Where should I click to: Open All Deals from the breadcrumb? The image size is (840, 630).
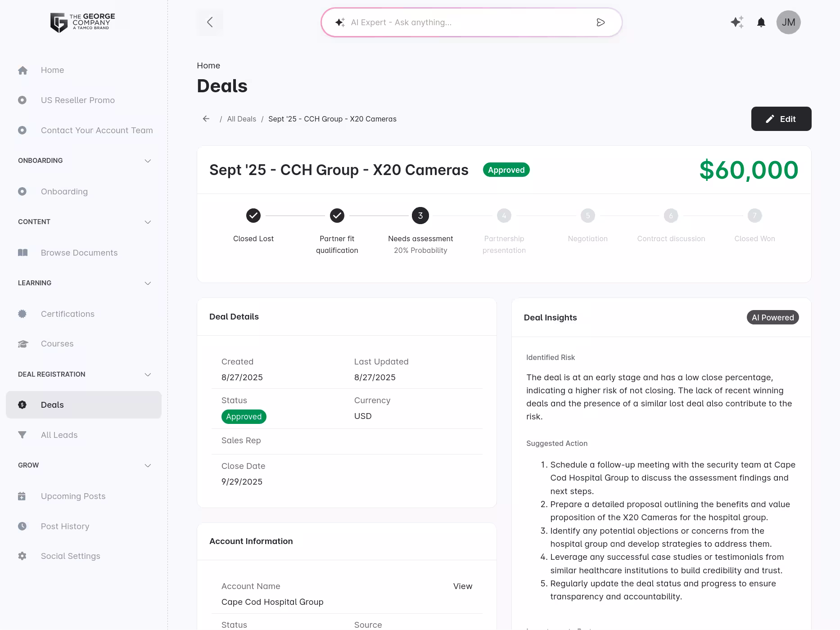click(241, 119)
